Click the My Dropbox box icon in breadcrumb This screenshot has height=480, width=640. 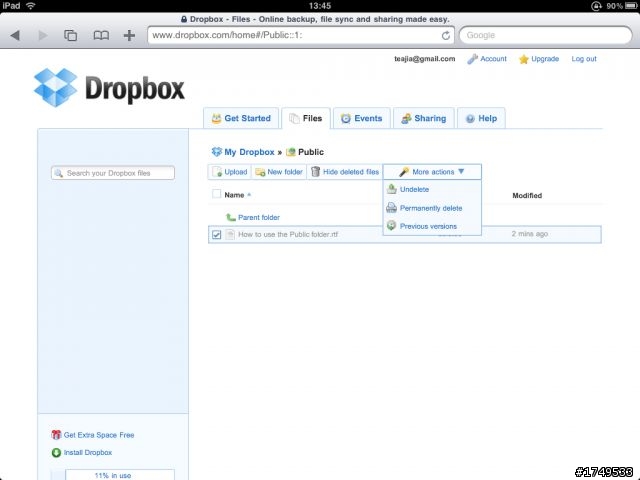[216, 152]
